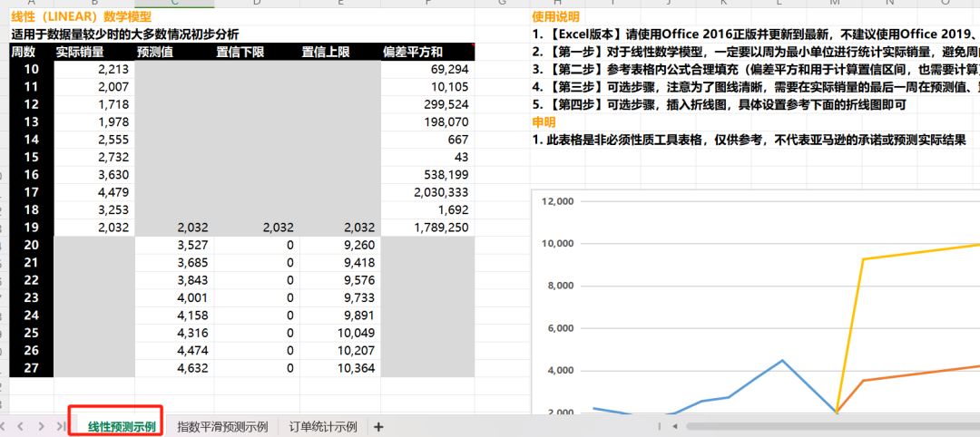Select upper limit cell 10,364
The height and width of the screenshot is (437, 980).
340,368
